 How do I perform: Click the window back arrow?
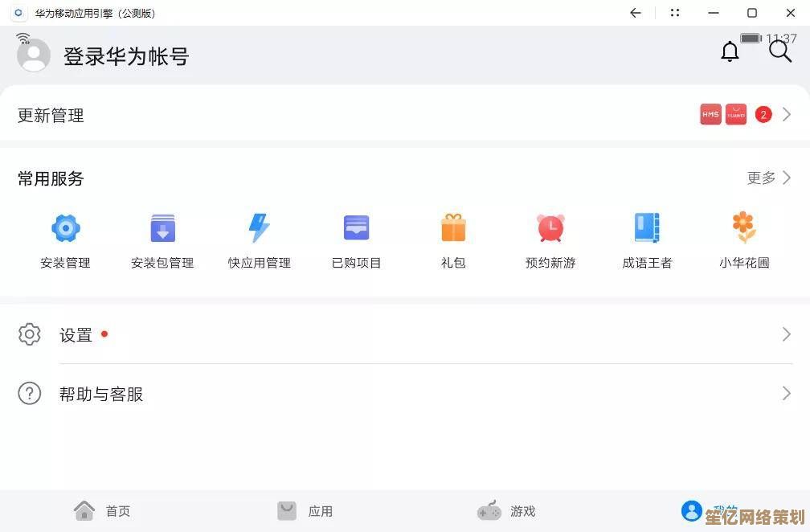(x=636, y=13)
